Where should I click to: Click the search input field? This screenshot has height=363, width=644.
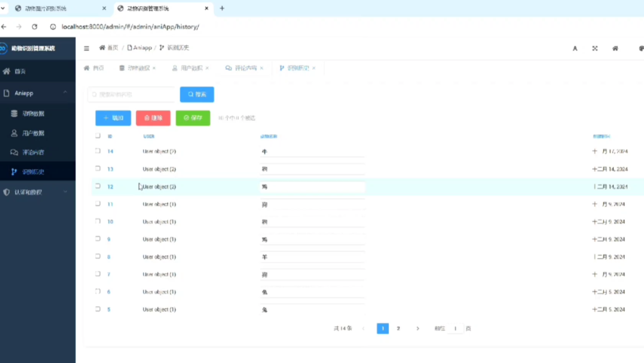(133, 94)
